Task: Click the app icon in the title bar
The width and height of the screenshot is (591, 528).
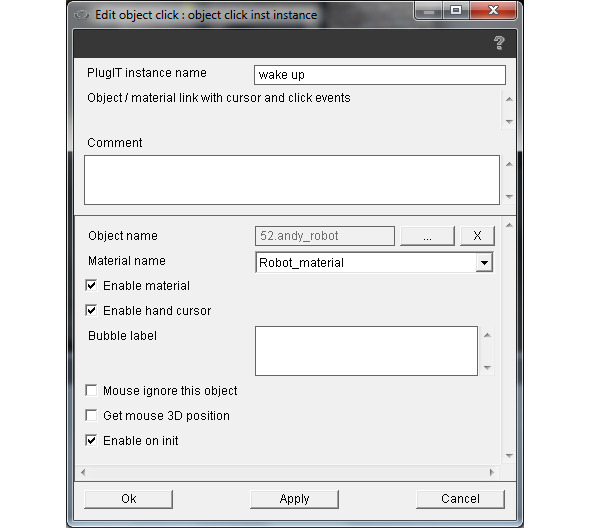Action: tap(81, 15)
